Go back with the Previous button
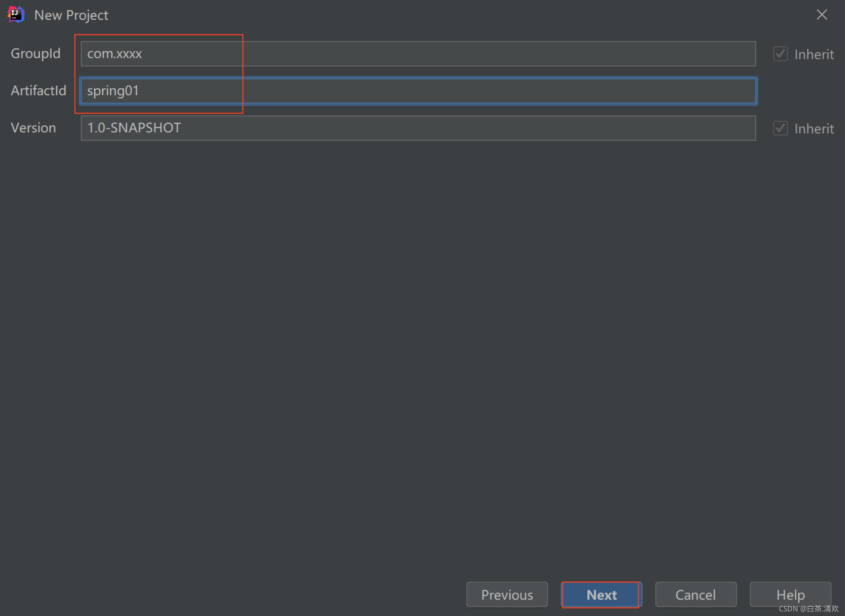Viewport: 845px width, 616px height. click(507, 594)
